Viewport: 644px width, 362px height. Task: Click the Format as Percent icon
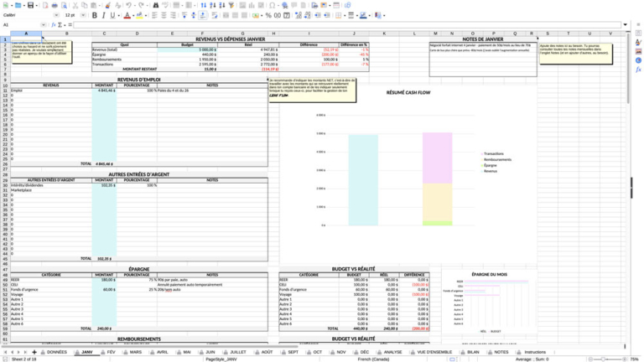click(x=268, y=16)
